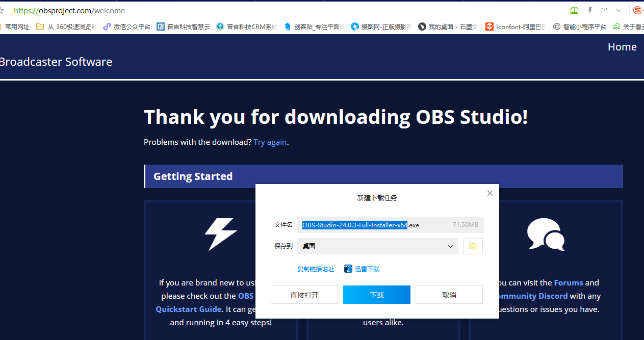
Task: Click the Sogou S icon at top right
Action: 637,10
